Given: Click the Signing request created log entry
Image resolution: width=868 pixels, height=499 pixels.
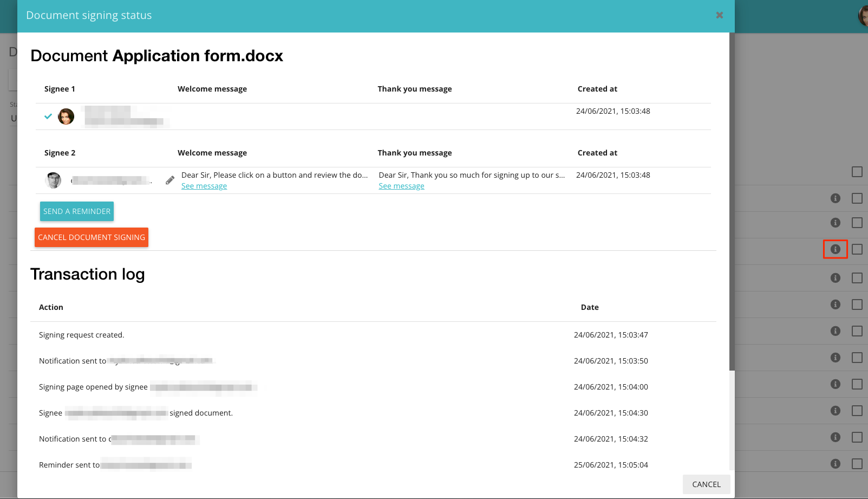Looking at the screenshot, I should tap(82, 335).
